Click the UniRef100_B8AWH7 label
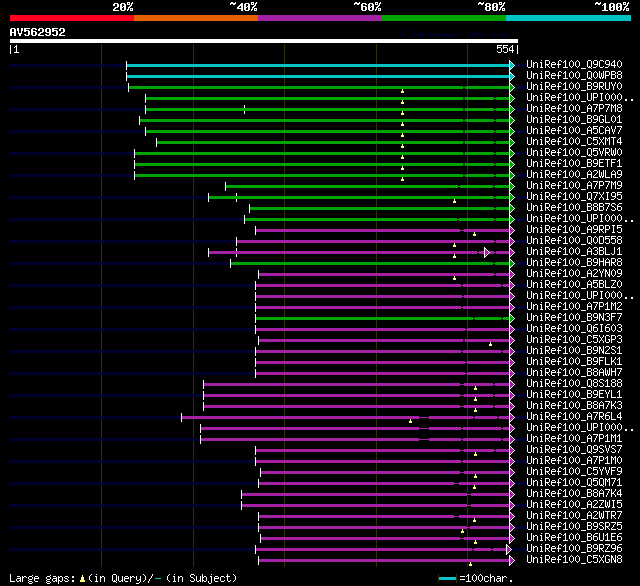Screen dimensions: 640x586 [x=574, y=373]
